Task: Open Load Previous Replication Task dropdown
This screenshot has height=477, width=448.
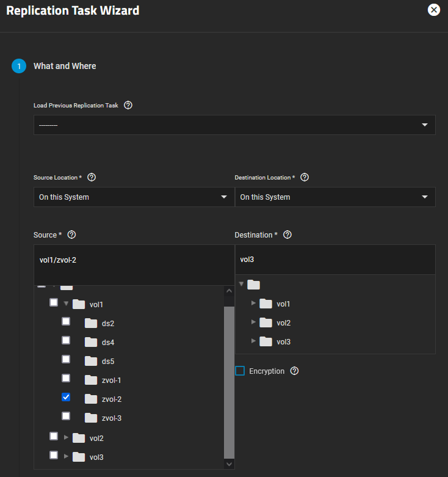Action: click(234, 125)
